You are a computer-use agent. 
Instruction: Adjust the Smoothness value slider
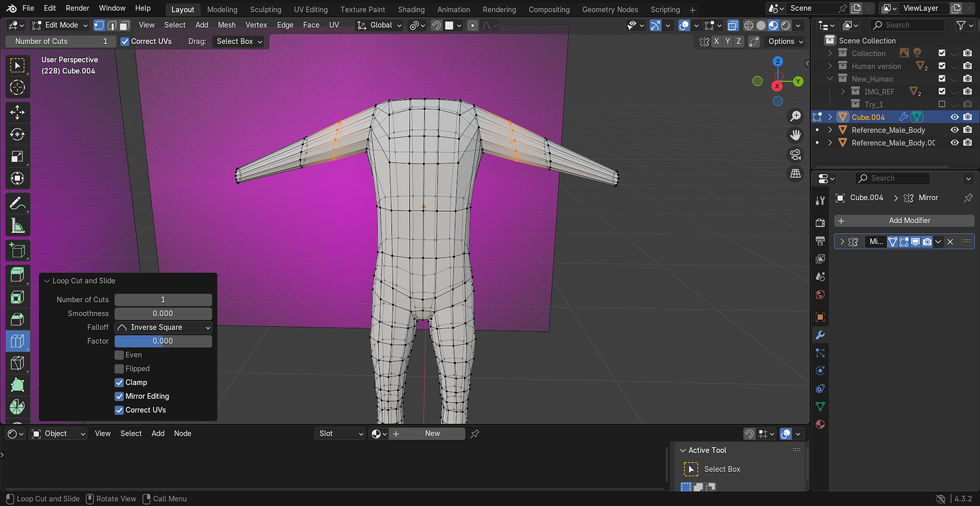[163, 313]
